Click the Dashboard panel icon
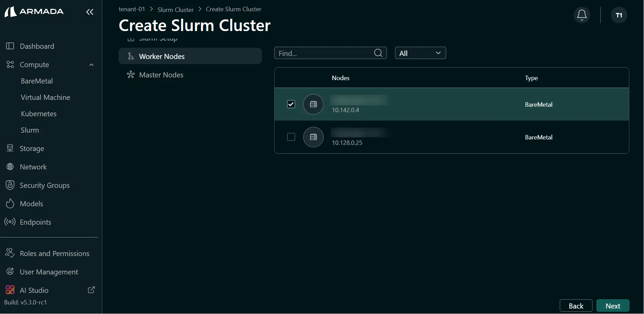644x314 pixels. (x=10, y=46)
